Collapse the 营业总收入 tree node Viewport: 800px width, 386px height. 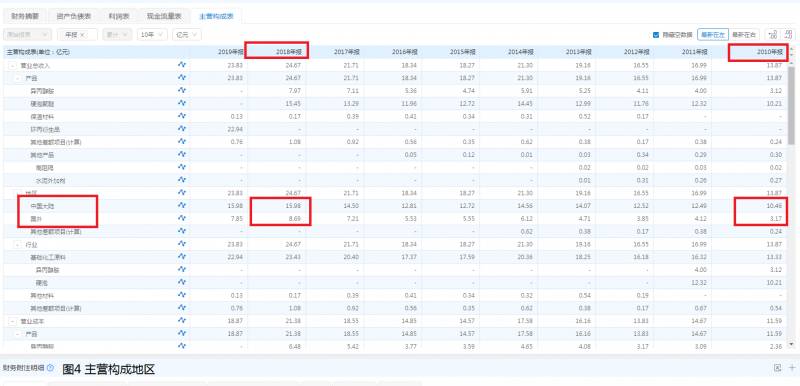click(x=13, y=65)
